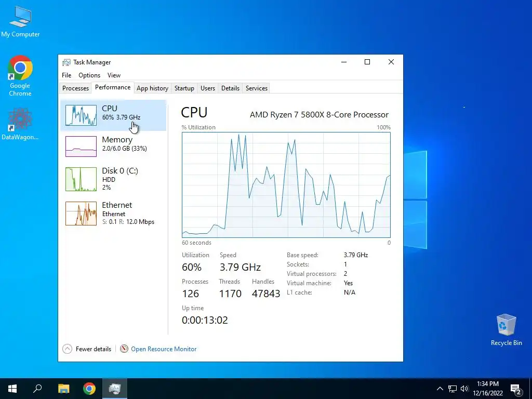Image resolution: width=532 pixels, height=399 pixels.
Task: Click the AMD Ryzen 7 5800X processor name
Action: (x=319, y=115)
